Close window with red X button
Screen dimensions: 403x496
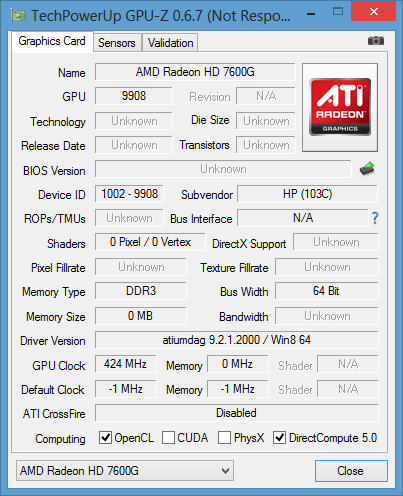(x=374, y=11)
